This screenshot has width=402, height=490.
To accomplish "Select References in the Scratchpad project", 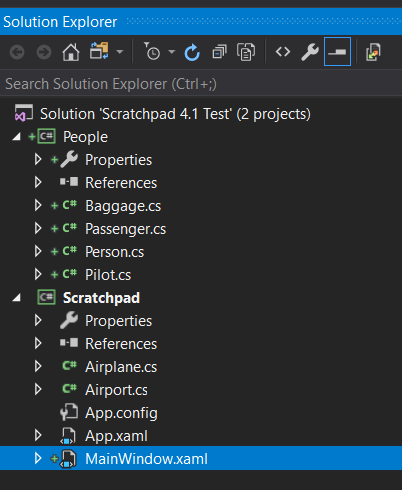I will point(121,344).
